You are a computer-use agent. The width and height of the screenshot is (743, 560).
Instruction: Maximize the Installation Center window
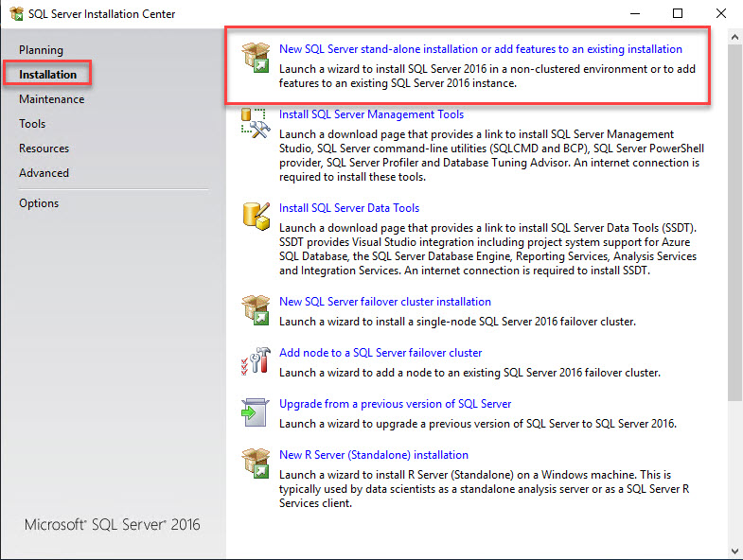point(678,14)
